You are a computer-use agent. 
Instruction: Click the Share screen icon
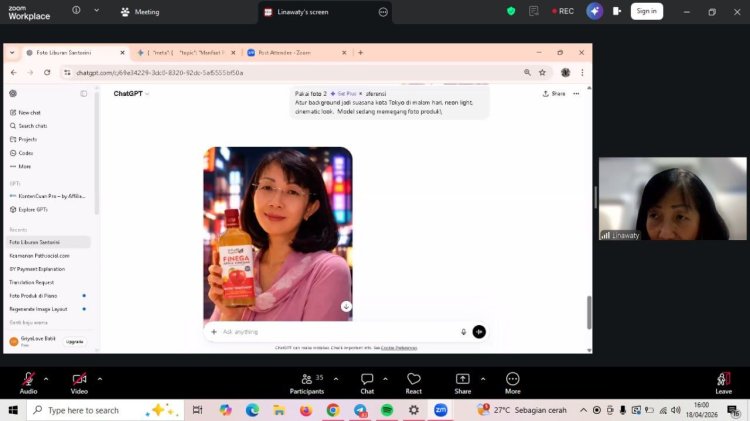point(462,380)
